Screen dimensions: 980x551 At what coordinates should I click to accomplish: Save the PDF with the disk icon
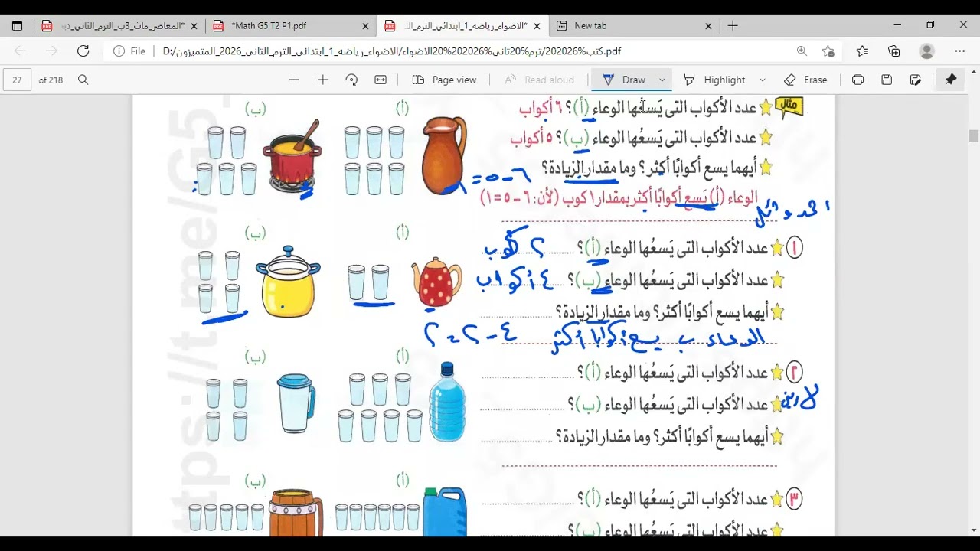pyautogui.click(x=887, y=80)
